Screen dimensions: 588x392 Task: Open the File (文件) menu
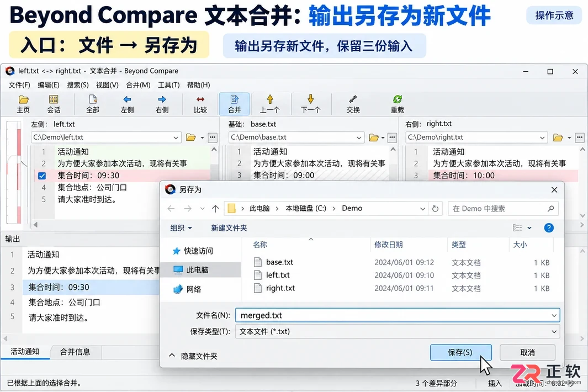point(19,85)
